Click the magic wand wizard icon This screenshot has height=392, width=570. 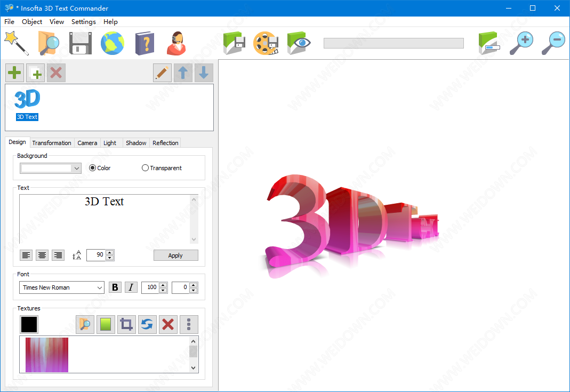click(16, 43)
